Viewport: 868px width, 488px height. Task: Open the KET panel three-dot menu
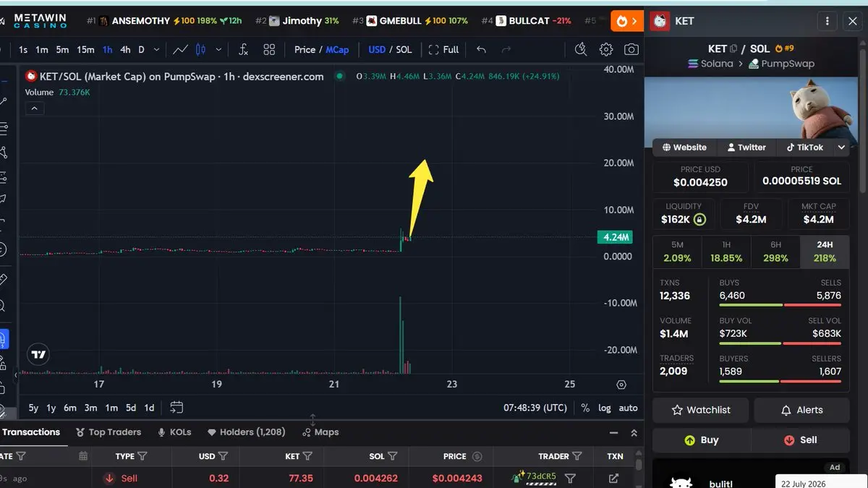pos(826,21)
